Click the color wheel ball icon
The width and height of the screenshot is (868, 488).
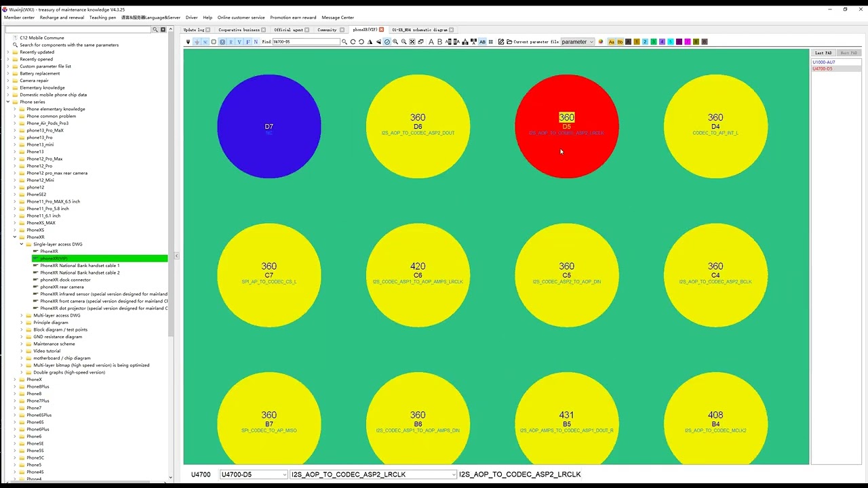tap(601, 41)
